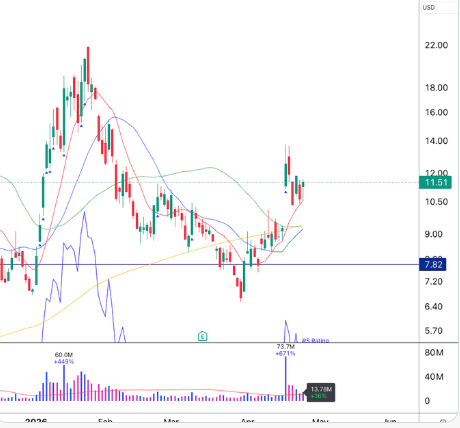Open the earnings 'E' marker on the chart
Screen dimensions: 460x428
pos(202,336)
